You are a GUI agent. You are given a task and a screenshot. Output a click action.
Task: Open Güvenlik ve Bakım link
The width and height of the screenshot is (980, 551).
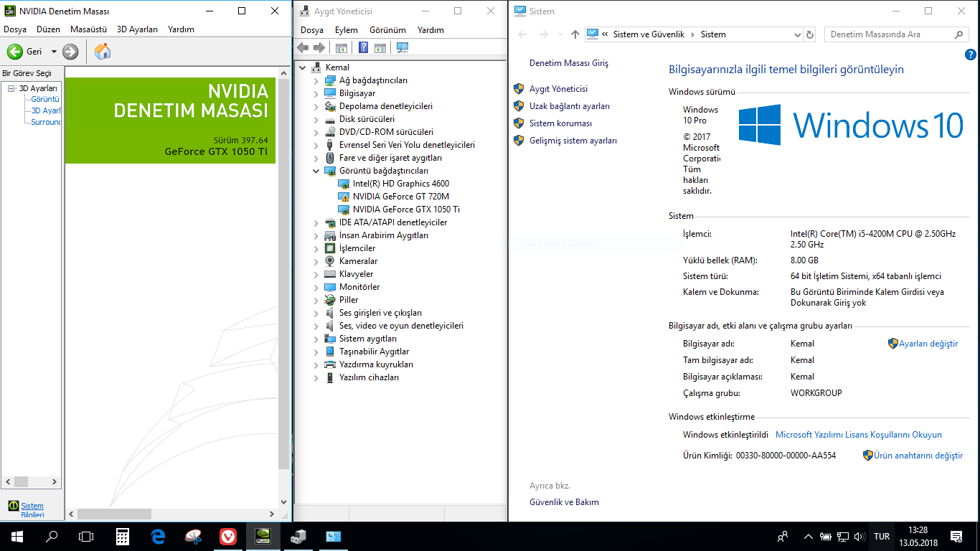pos(564,502)
